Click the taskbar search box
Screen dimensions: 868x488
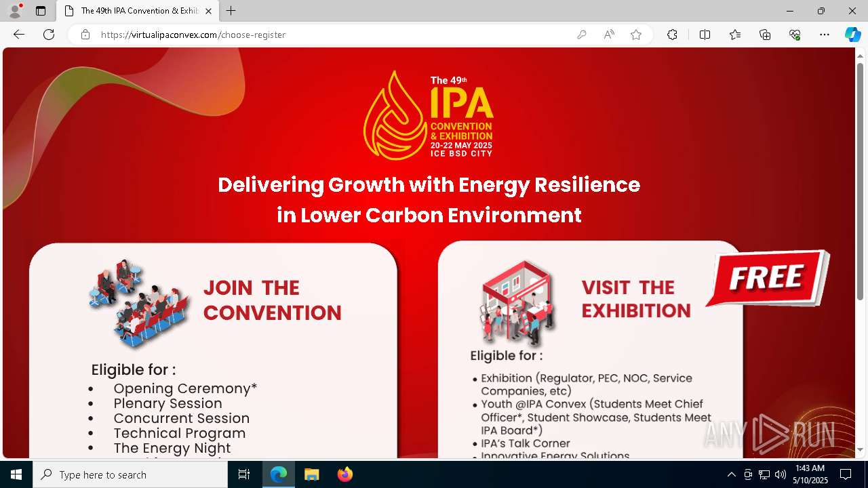coord(130,474)
